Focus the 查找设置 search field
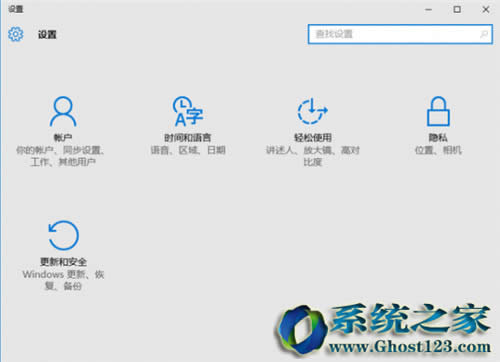This screenshot has width=500, height=362. click(400, 34)
